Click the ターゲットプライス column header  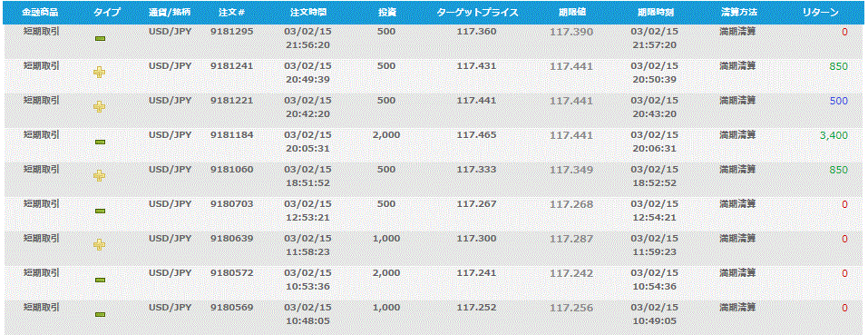477,12
